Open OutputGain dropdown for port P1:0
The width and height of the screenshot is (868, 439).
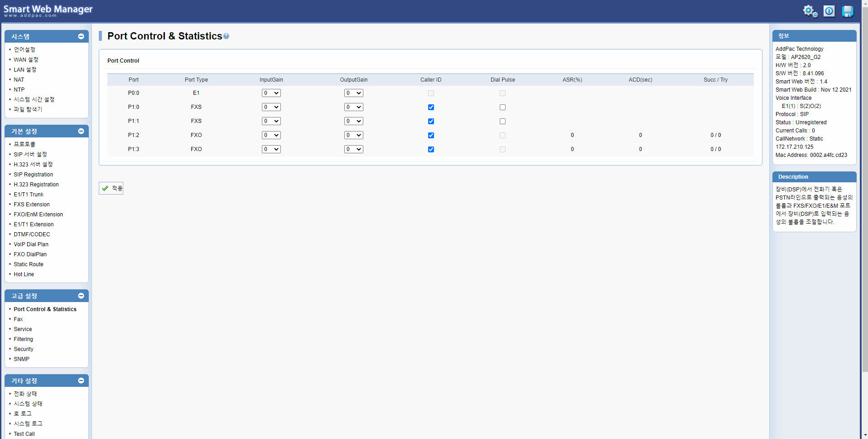[353, 107]
